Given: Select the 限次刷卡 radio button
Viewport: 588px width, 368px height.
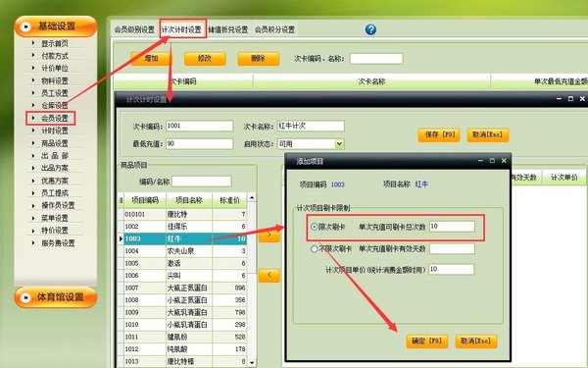Looking at the screenshot, I should tap(315, 227).
